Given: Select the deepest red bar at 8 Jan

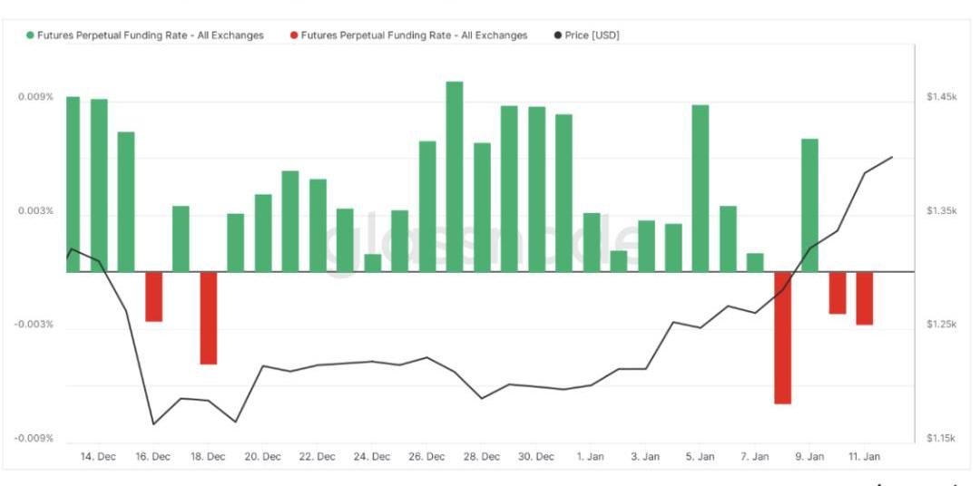Looking at the screenshot, I should 782,337.
